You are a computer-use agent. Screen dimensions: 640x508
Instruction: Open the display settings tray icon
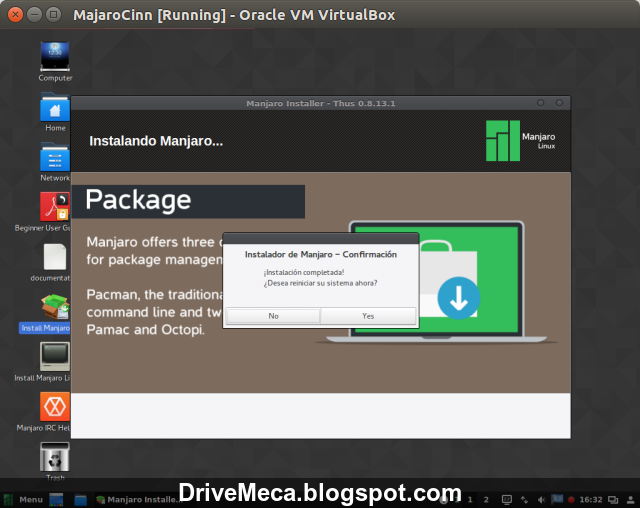pos(613,500)
